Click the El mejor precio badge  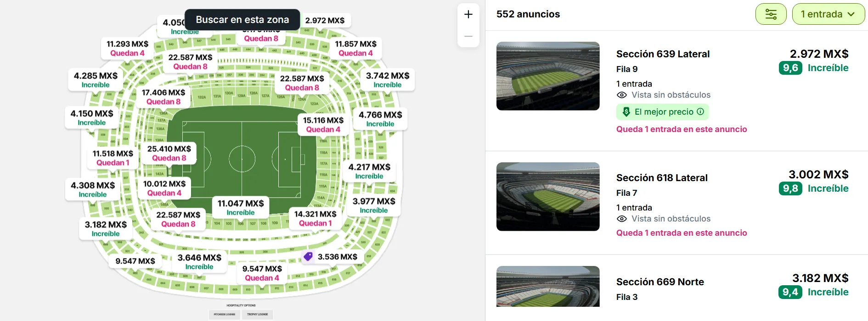point(663,111)
